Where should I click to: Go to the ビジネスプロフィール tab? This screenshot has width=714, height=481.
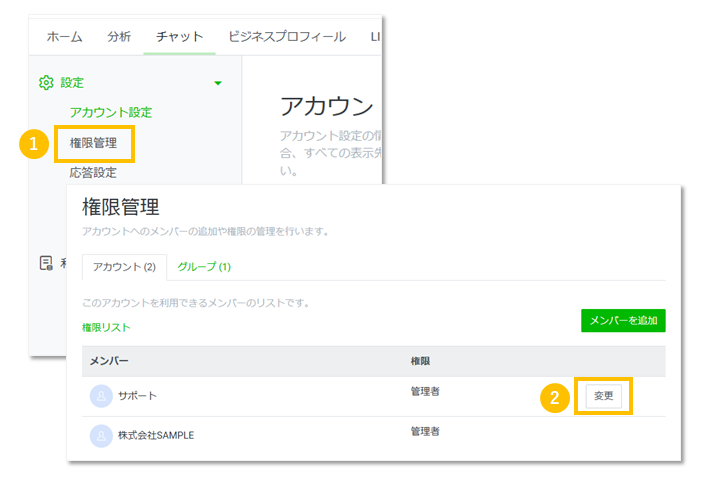[286, 37]
